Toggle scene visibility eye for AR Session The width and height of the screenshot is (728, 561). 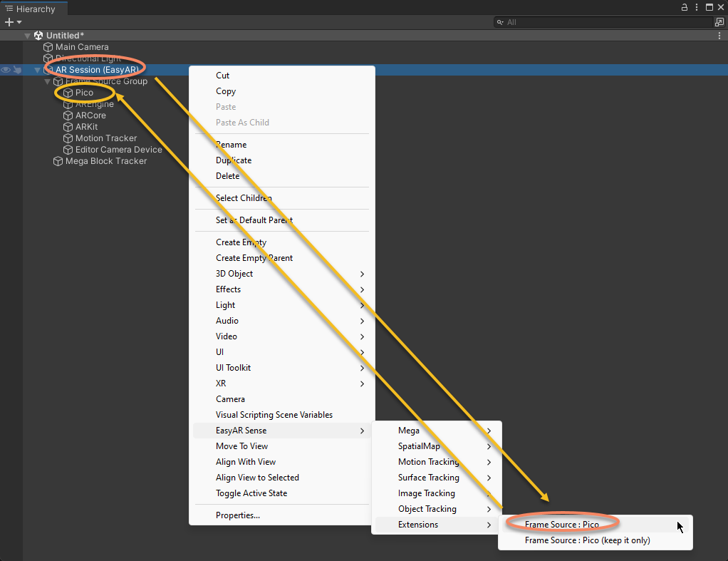coord(6,70)
